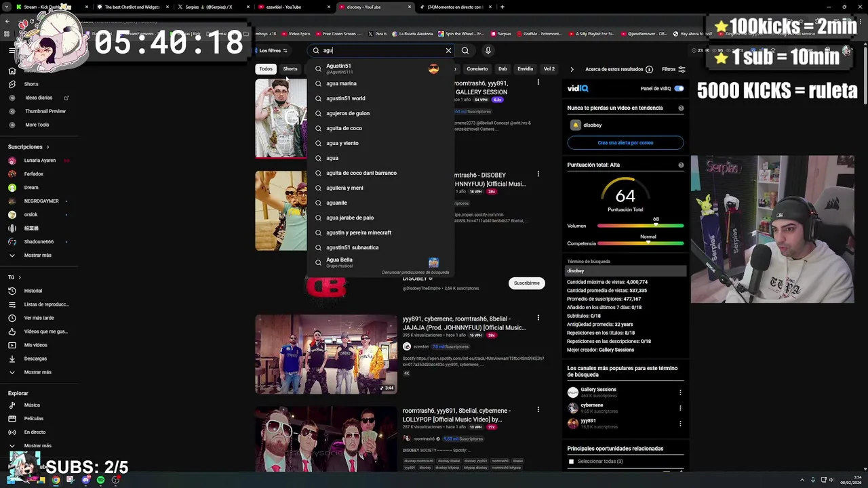Screen dimensions: 868x488
Task: Open Música in Explorar section
Action: (x=24, y=405)
